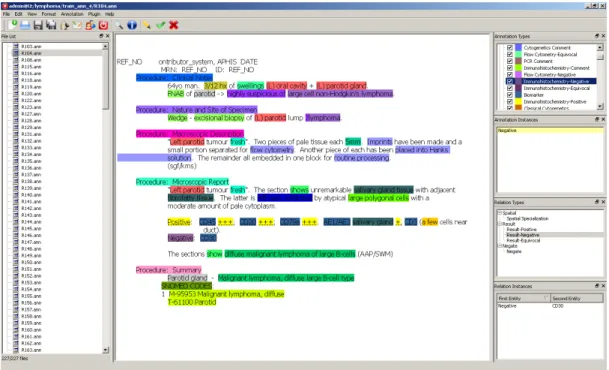Click the magnifying glass search icon
The height and width of the screenshot is (370, 609).
(x=119, y=25)
